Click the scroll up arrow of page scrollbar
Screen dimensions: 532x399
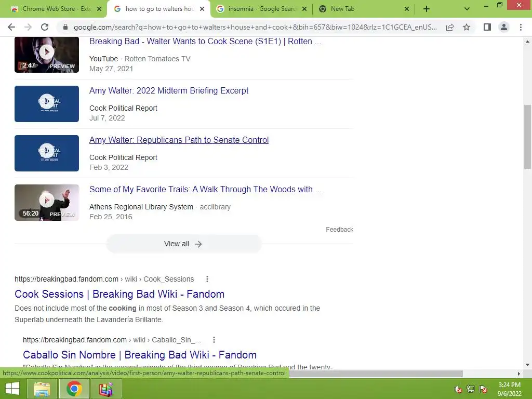coord(527,42)
